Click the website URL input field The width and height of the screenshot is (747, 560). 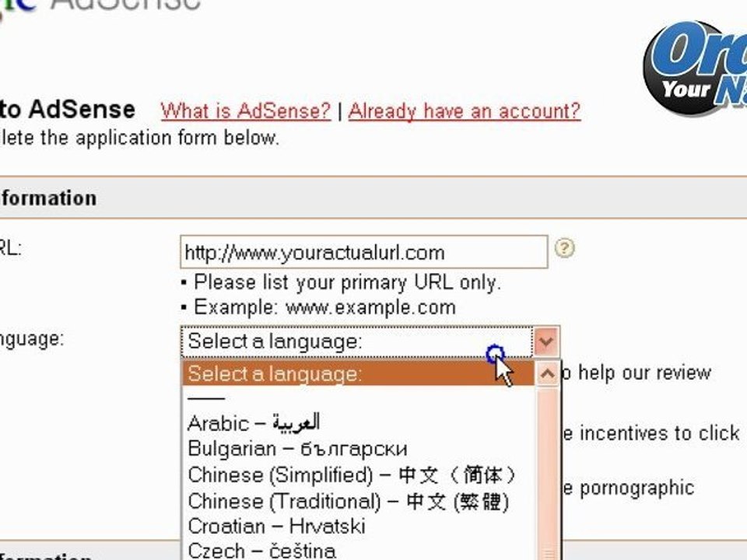pyautogui.click(x=364, y=252)
